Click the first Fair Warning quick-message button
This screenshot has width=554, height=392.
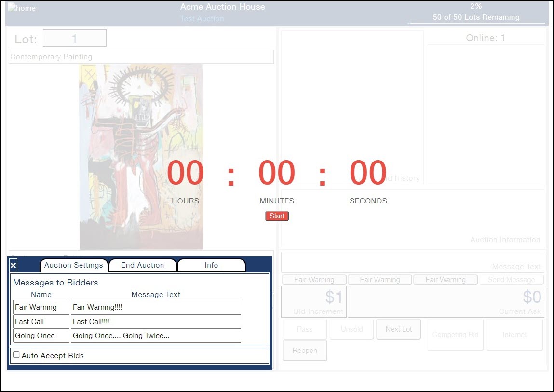pyautogui.click(x=314, y=280)
